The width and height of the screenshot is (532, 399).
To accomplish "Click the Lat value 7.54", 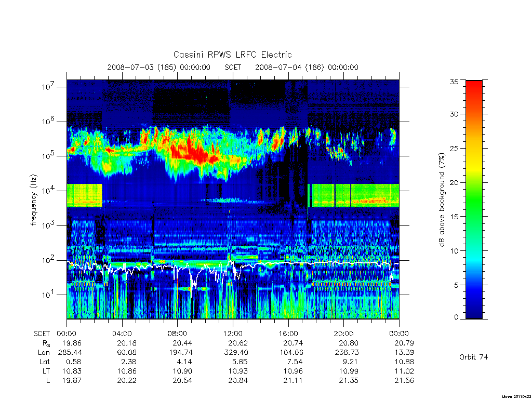I will pos(295,362).
